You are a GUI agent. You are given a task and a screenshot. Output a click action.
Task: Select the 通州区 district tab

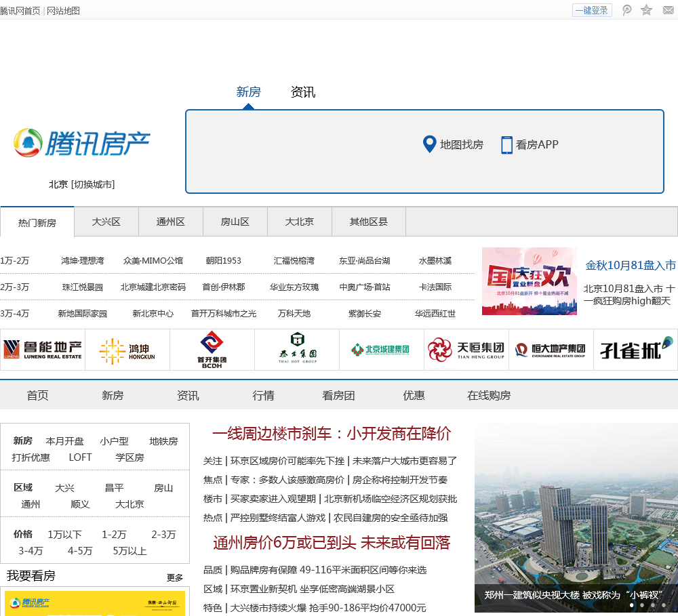(x=170, y=222)
